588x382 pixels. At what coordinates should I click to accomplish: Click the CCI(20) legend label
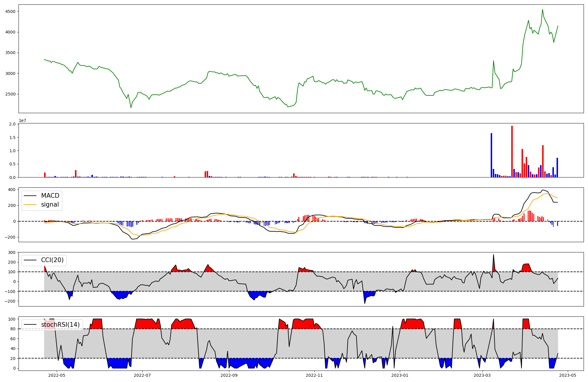coord(52,260)
